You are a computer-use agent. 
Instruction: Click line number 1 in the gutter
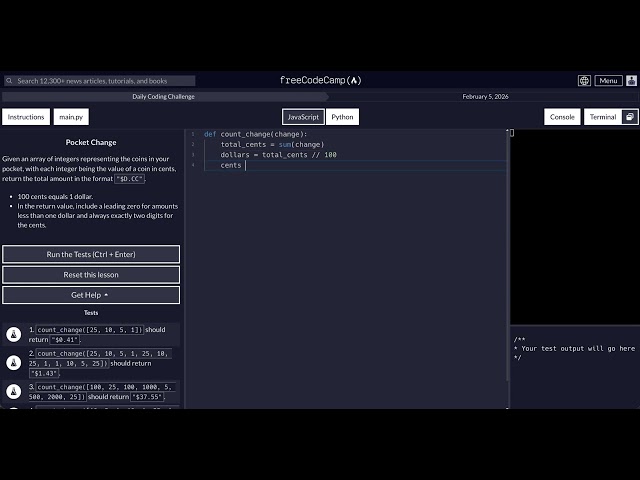tap(193, 134)
